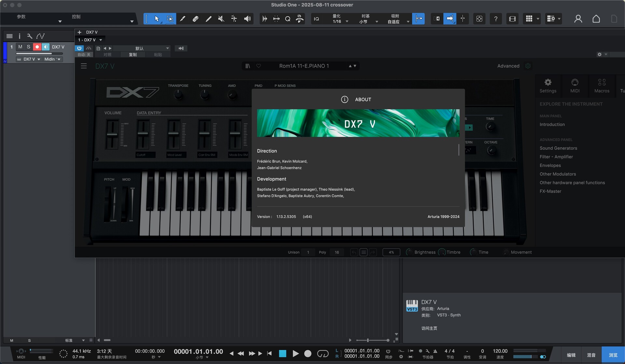Click the Play button in transport
Screen dimensions: 625x364
coord(296,354)
